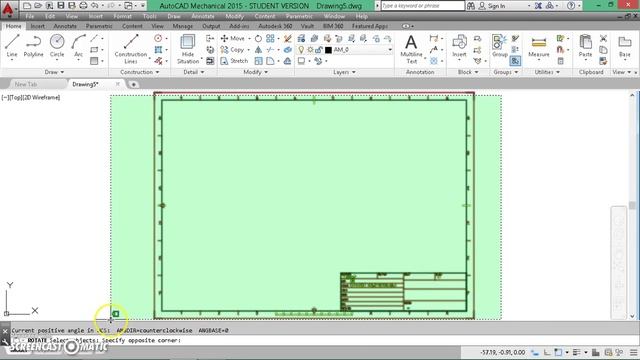Screen dimensions: 640x360
Task: Expand the Block panel
Action: tap(468, 72)
